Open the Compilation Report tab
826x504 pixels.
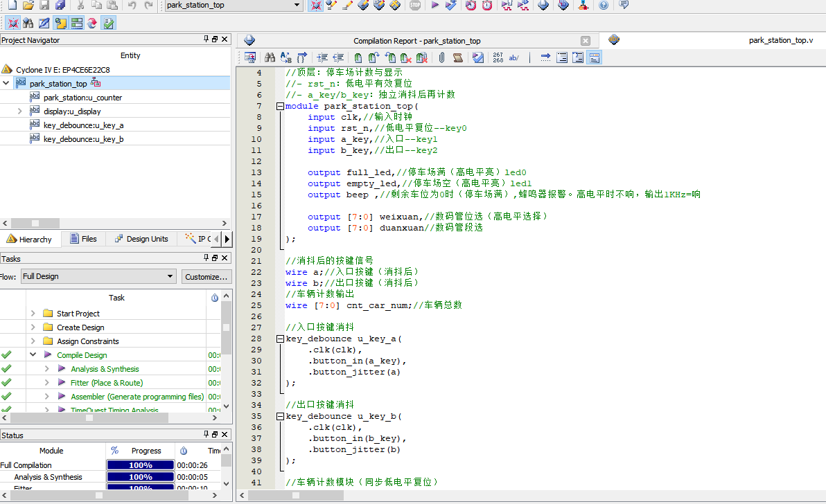pyautogui.click(x=416, y=41)
